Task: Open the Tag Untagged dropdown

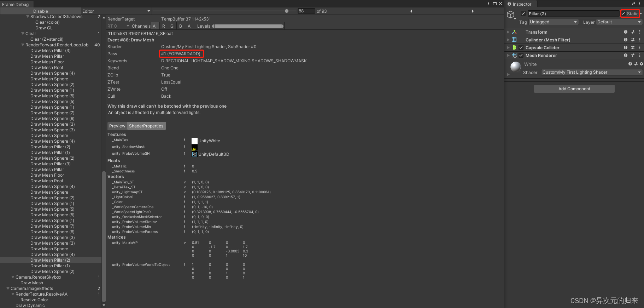Action: pyautogui.click(x=554, y=22)
